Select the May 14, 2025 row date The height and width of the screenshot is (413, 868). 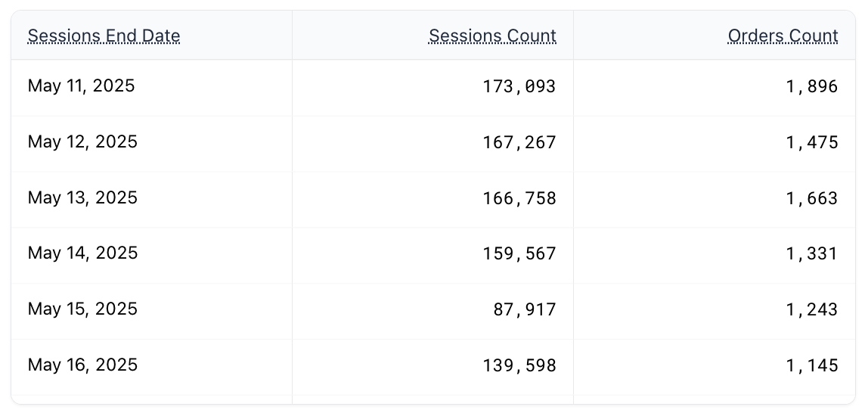pos(82,253)
